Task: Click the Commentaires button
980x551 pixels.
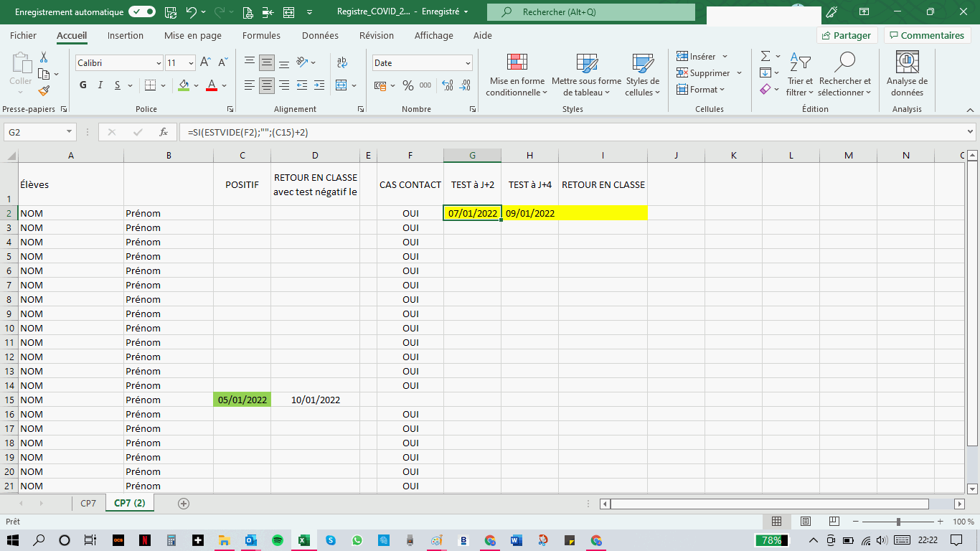Action: (927, 35)
